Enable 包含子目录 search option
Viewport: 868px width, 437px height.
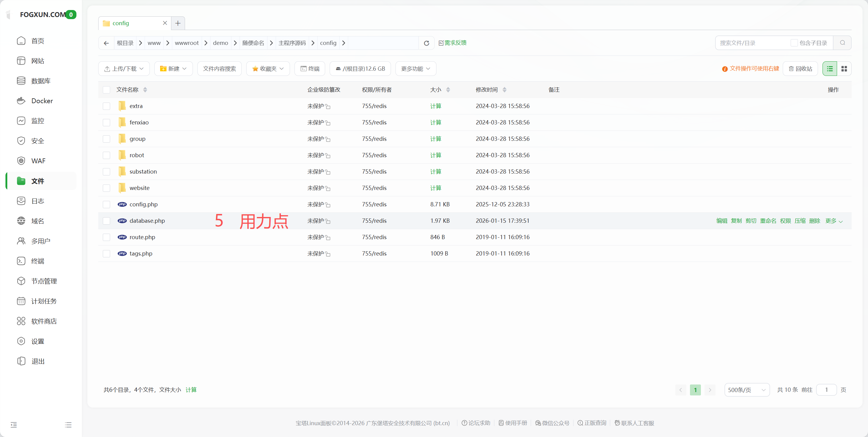[x=795, y=43]
